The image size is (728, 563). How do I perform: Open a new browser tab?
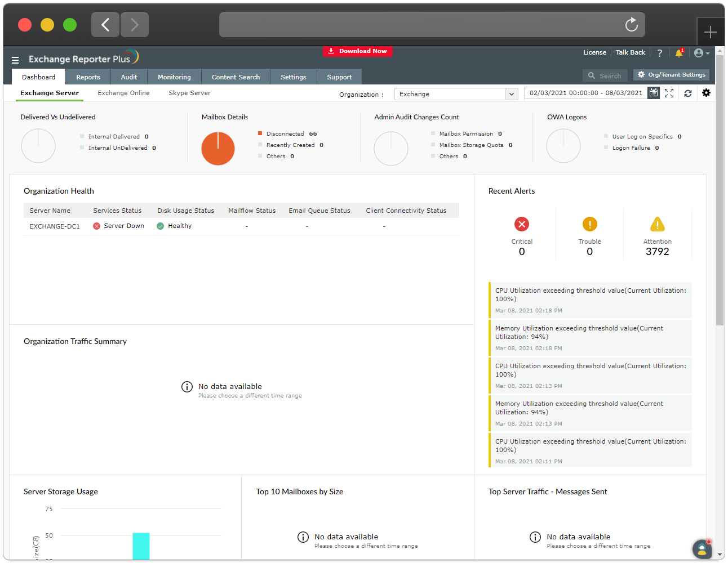(x=711, y=32)
